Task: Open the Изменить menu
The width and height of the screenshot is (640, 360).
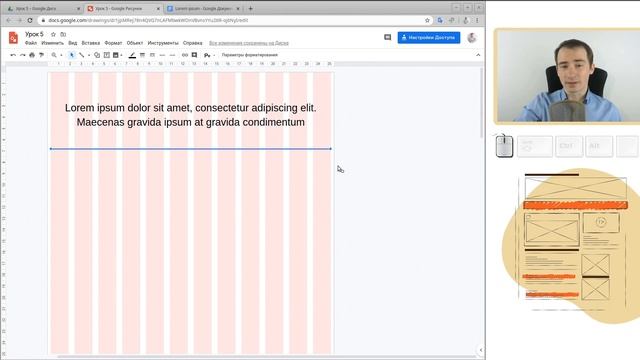Action: (53, 43)
